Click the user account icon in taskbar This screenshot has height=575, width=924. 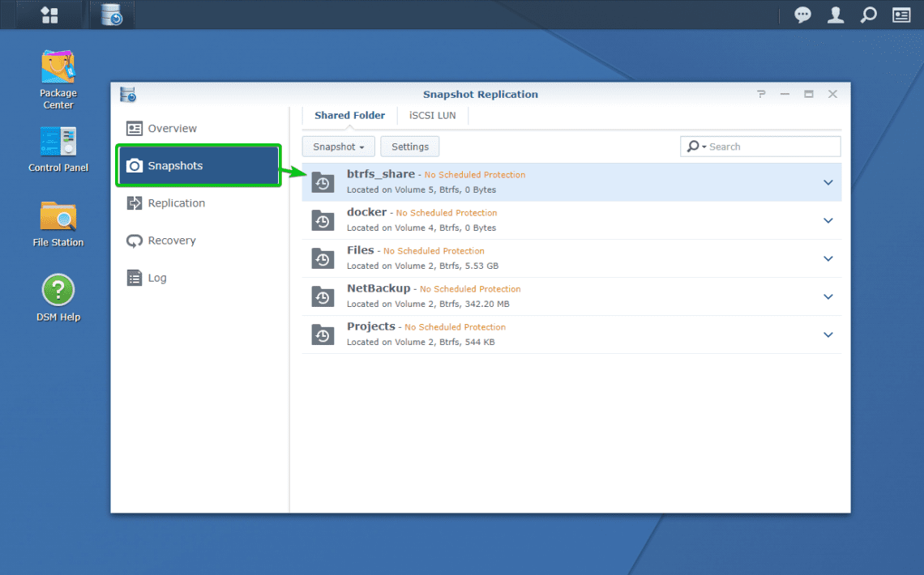pos(836,15)
